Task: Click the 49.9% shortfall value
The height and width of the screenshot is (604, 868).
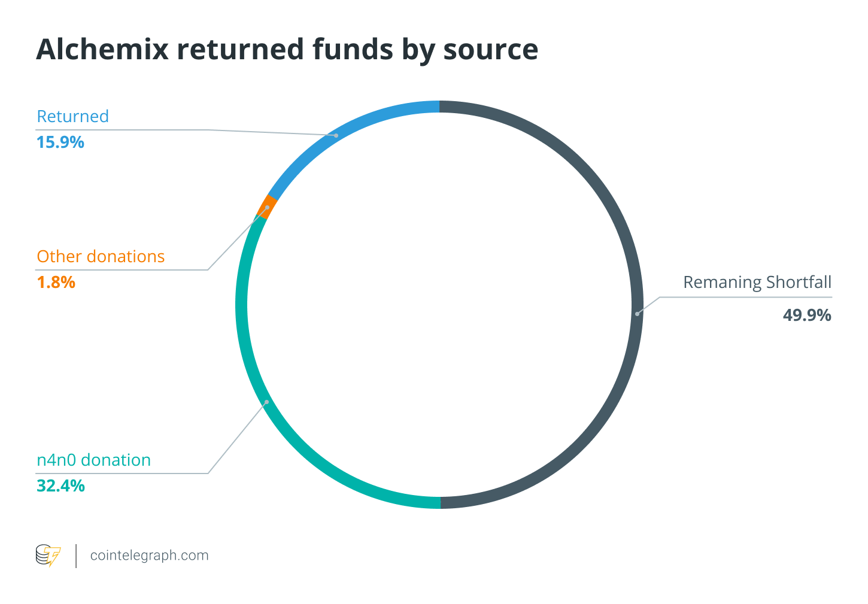Action: click(807, 315)
